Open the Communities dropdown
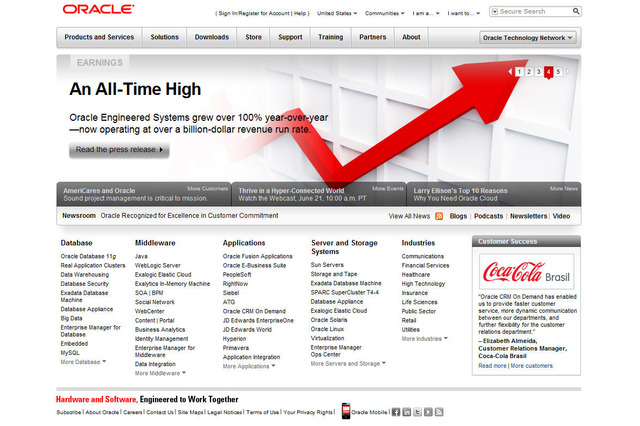 point(384,13)
